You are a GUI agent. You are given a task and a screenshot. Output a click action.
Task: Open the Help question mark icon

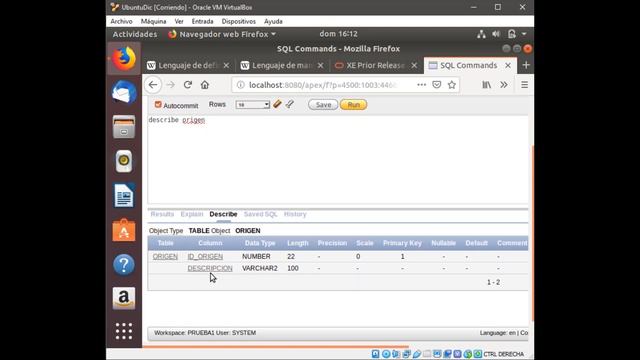coord(124,264)
